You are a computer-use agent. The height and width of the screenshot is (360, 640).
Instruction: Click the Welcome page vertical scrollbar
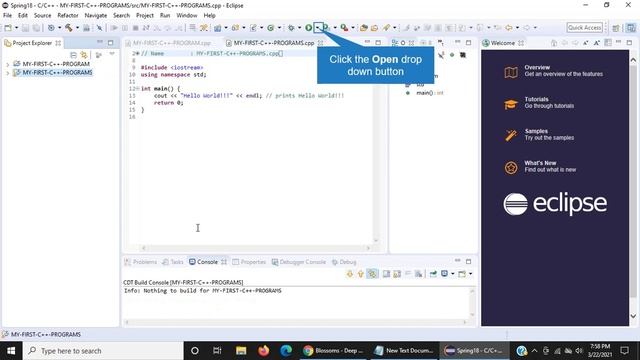pyautogui.click(x=633, y=188)
